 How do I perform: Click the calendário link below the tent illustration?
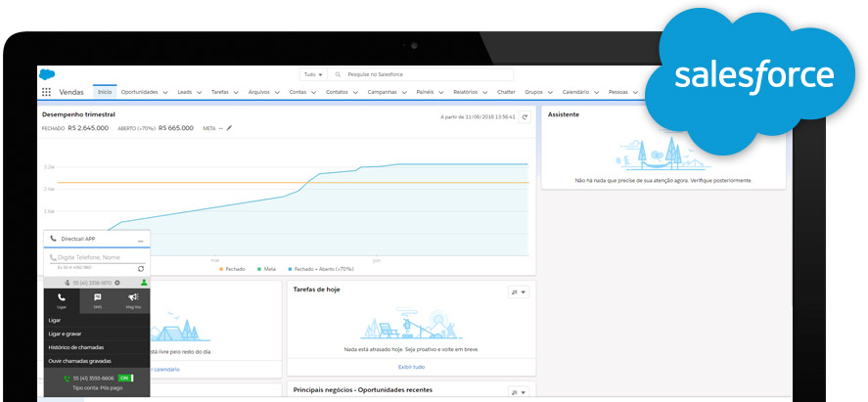pyautogui.click(x=165, y=370)
